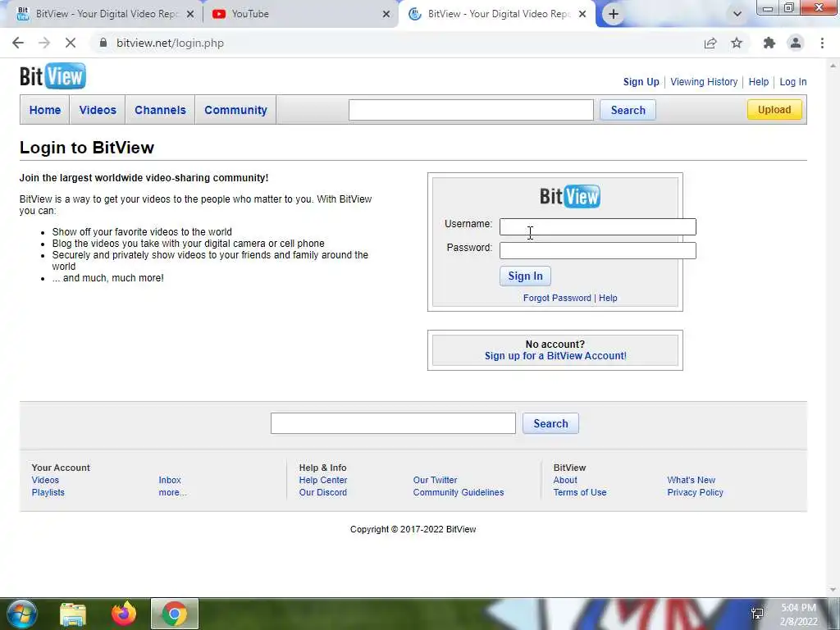Image resolution: width=840 pixels, height=630 pixels.
Task: Stop page loading with the X button
Action: (71, 43)
